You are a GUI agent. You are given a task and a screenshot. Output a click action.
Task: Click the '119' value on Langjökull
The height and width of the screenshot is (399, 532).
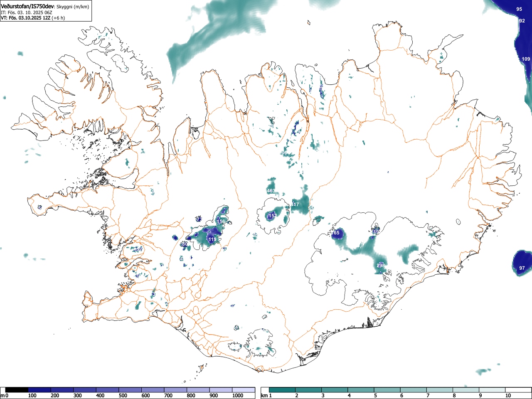(212, 240)
